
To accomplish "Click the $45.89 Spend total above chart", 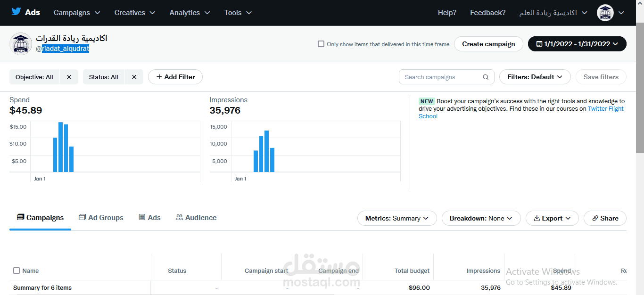I will coord(26,110).
